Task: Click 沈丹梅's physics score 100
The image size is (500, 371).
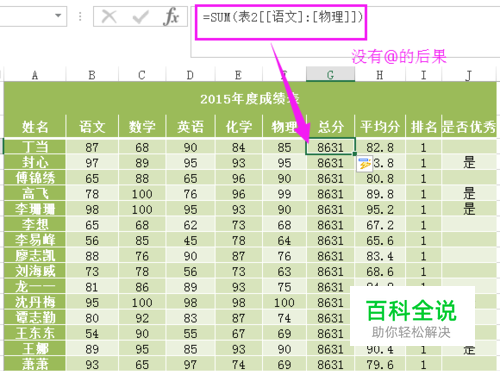Action: click(x=284, y=302)
